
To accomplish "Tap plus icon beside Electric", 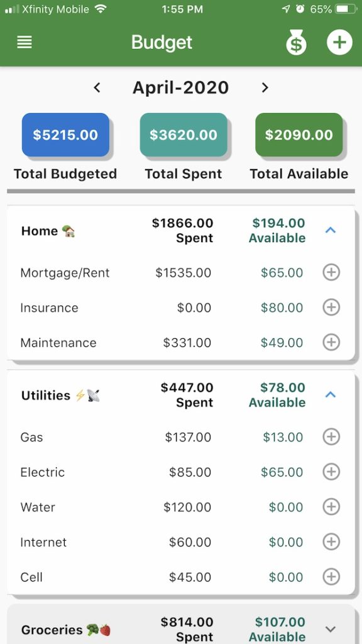I will 331,472.
